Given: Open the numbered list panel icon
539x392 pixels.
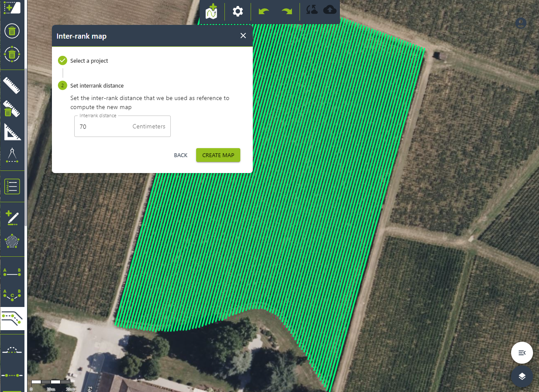Looking at the screenshot, I should click(12, 186).
